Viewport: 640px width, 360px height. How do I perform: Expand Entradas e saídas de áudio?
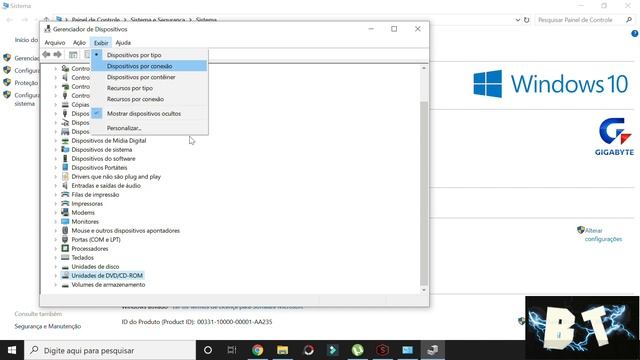[56, 185]
